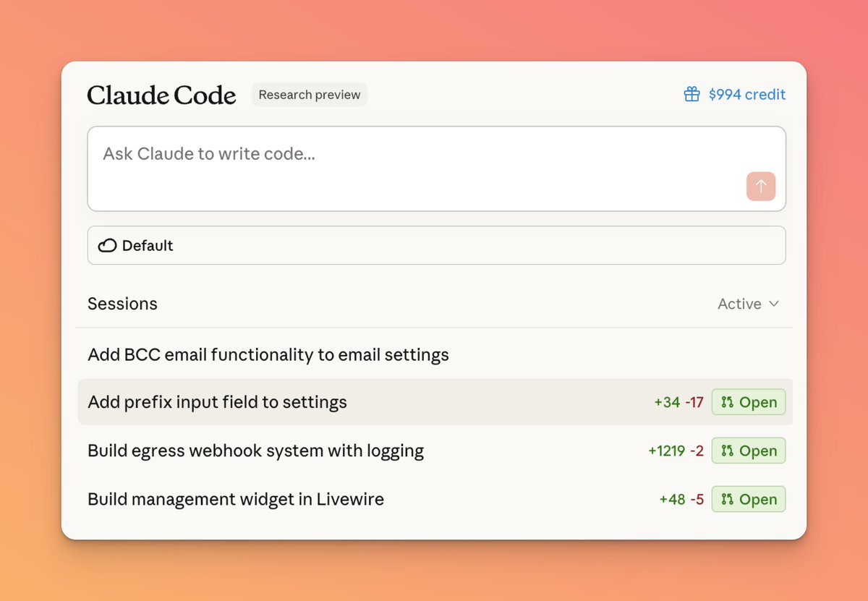Open the Build egress webhook system session
The image size is (868, 601).
[434, 451]
